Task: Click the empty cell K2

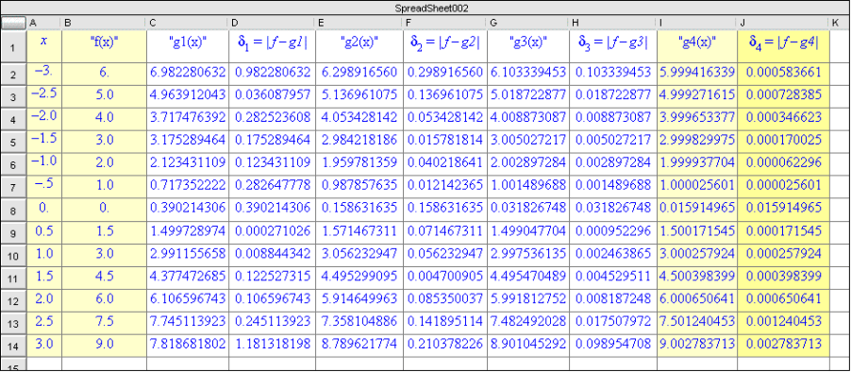Action: pos(837,73)
